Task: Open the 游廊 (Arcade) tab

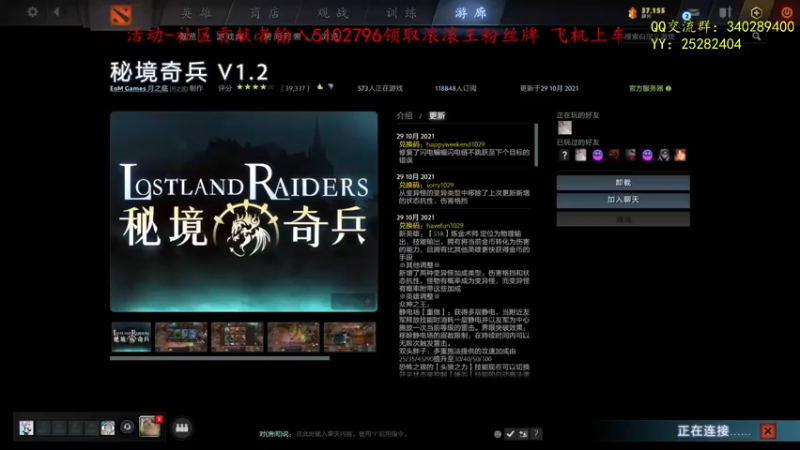Action: [470, 13]
